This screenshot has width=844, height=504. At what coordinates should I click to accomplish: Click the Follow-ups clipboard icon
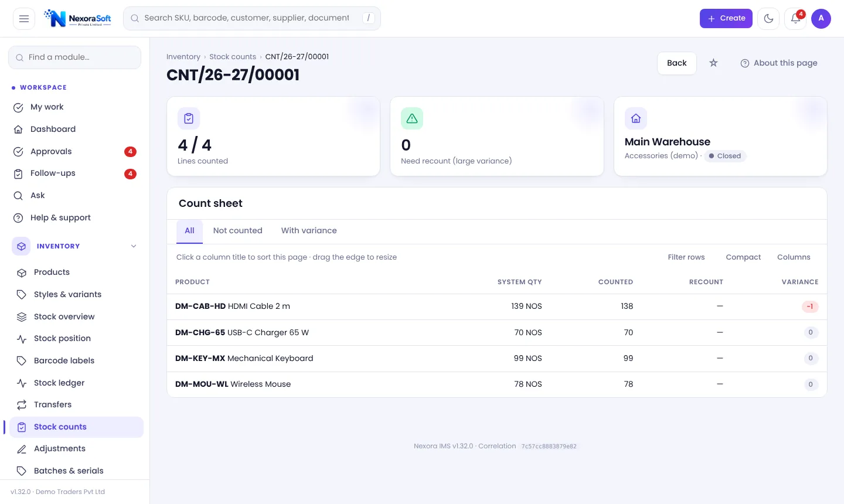pyautogui.click(x=18, y=173)
